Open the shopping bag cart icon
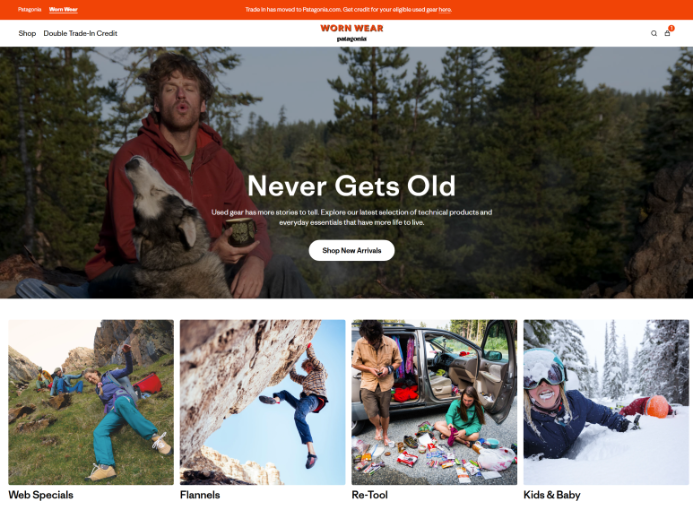696x518 pixels. click(x=667, y=33)
